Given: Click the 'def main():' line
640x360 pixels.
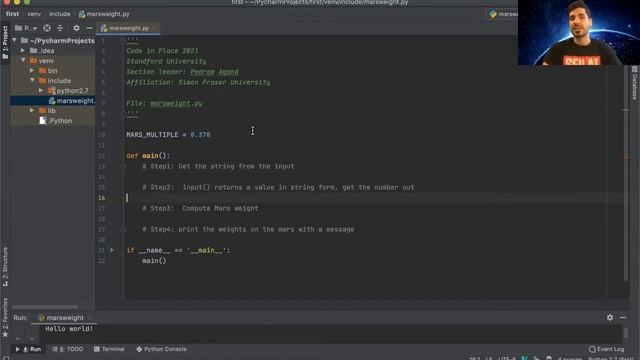Looking at the screenshot, I should pyautogui.click(x=148, y=156).
